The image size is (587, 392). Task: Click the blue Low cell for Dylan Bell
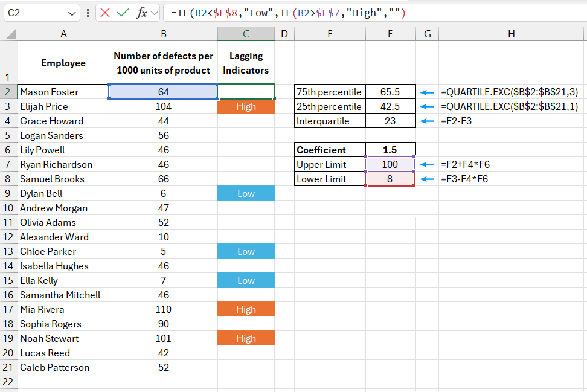246,193
